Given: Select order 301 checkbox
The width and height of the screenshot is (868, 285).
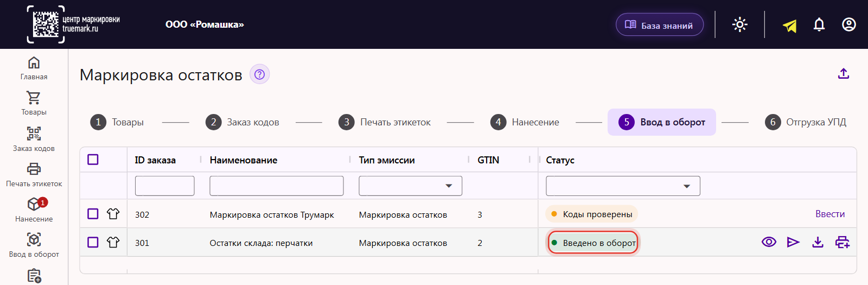Looking at the screenshot, I should pyautogui.click(x=93, y=242).
